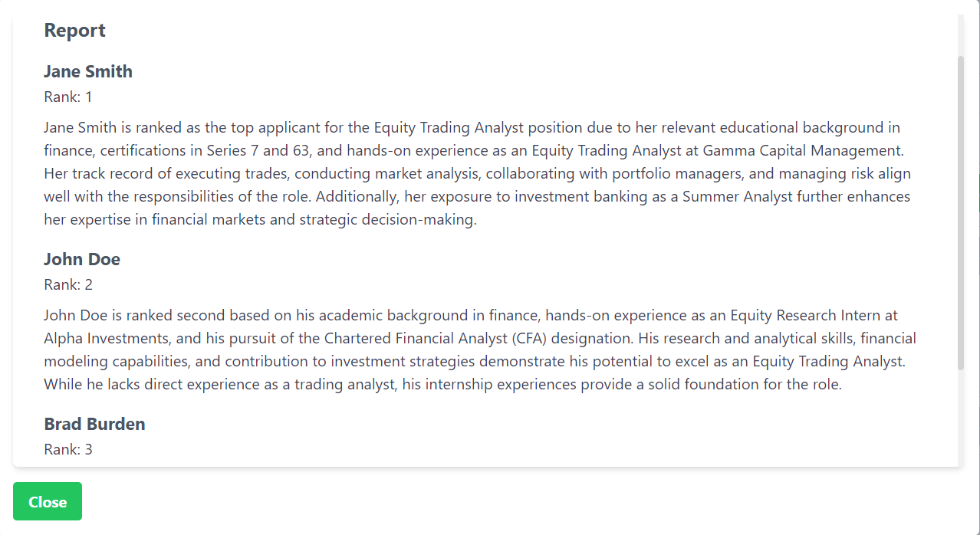980x535 pixels.
Task: Click scrollbar track below the thumb
Action: 961,418
